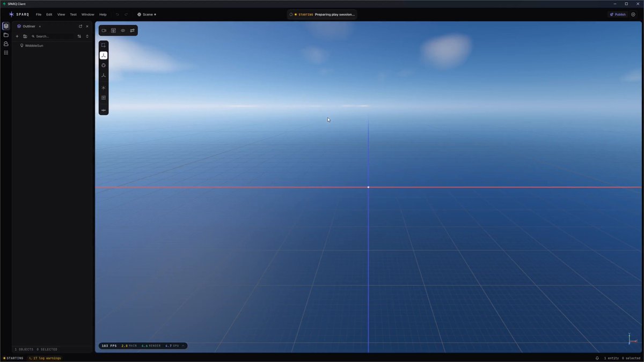
Task: Open the folder icon in left sidebar
Action: tap(6, 35)
